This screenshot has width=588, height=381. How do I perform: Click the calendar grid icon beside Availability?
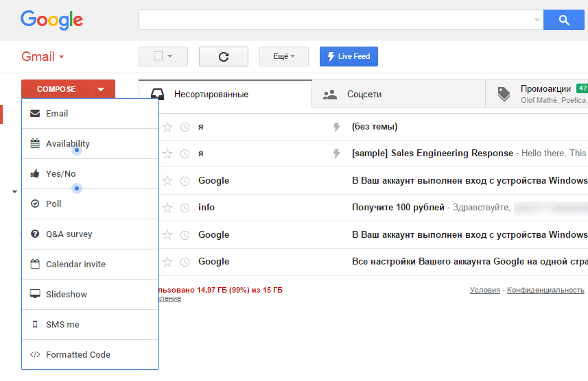coord(35,143)
